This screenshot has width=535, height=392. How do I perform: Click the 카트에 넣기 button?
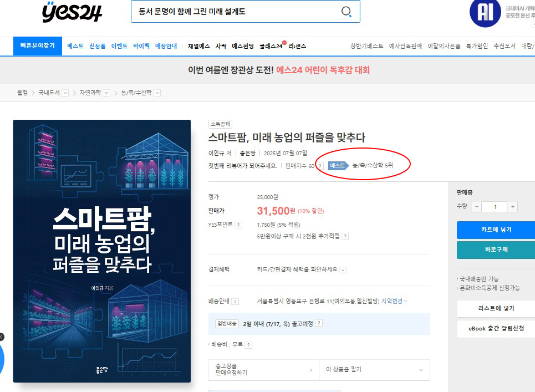pyautogui.click(x=496, y=230)
